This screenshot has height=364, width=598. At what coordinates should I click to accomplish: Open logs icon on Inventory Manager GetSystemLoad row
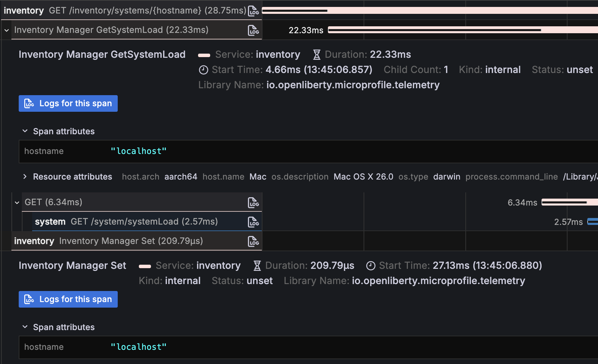pos(253,30)
